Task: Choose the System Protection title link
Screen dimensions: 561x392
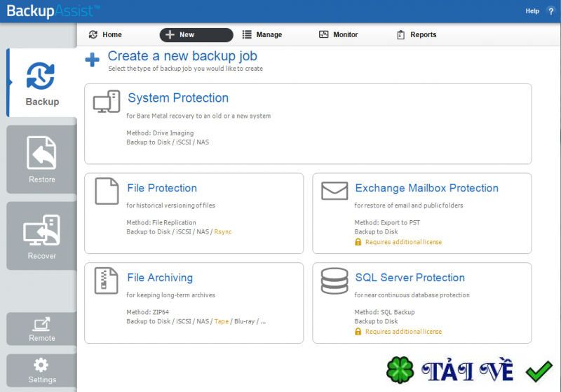Action: coord(178,98)
